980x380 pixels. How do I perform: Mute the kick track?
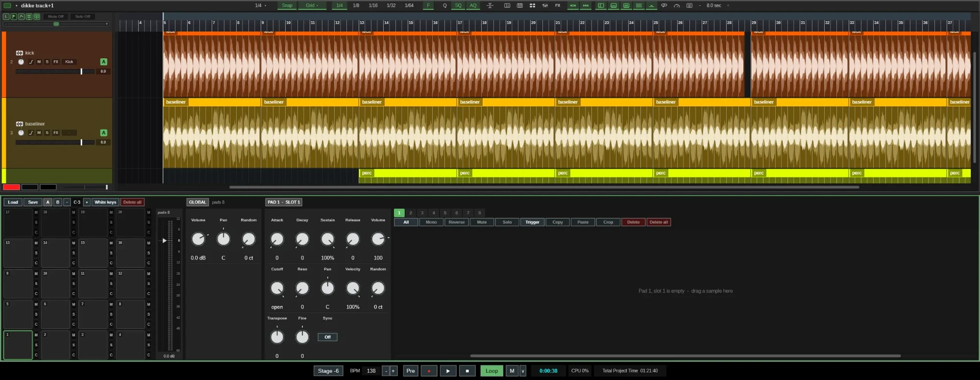pyautogui.click(x=39, y=62)
